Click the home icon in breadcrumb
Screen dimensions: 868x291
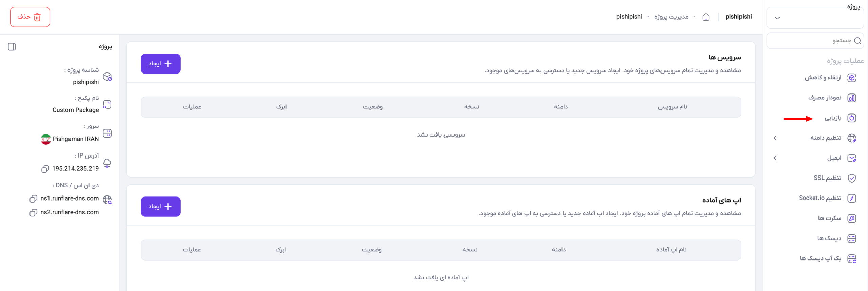point(706,17)
